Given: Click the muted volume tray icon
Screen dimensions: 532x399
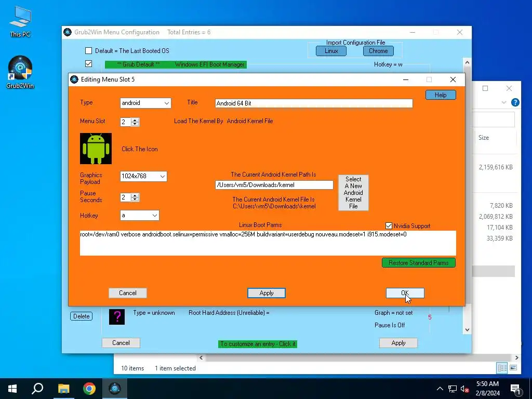Looking at the screenshot, I should point(465,389).
